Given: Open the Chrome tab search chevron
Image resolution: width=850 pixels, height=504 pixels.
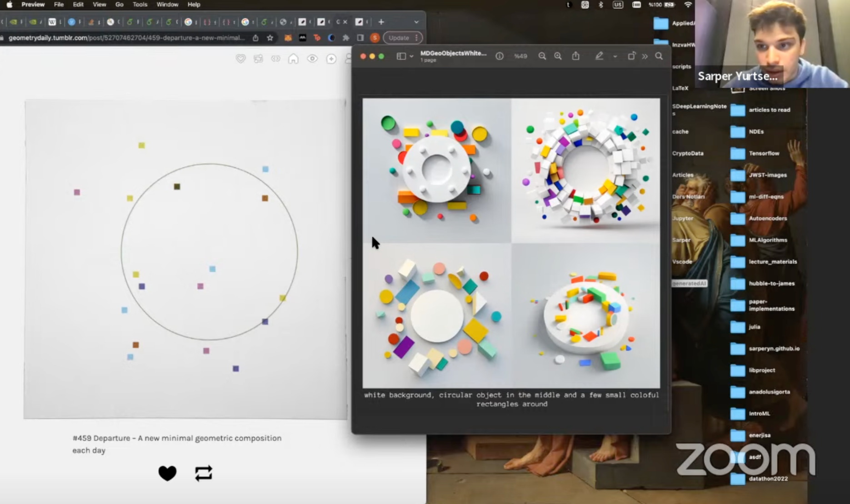Looking at the screenshot, I should point(416,22).
